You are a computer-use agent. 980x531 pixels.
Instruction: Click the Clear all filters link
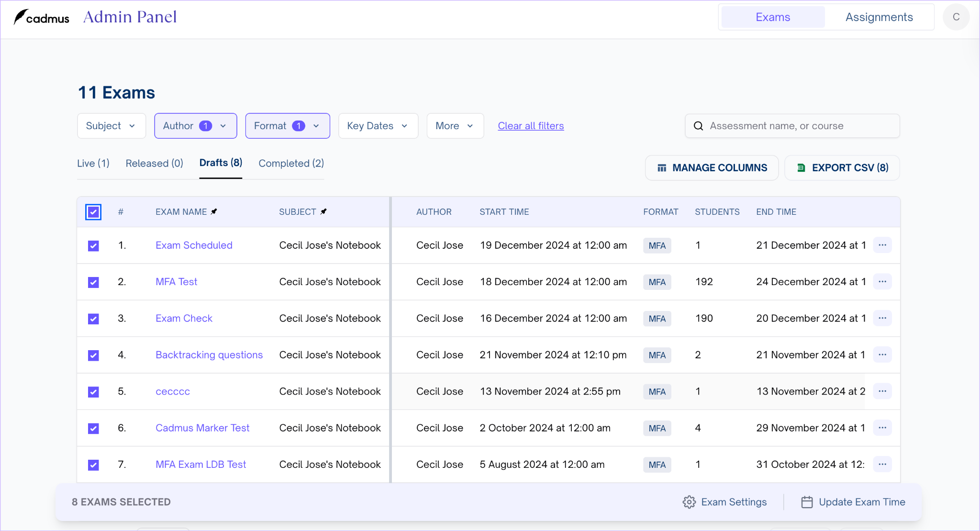coord(531,126)
